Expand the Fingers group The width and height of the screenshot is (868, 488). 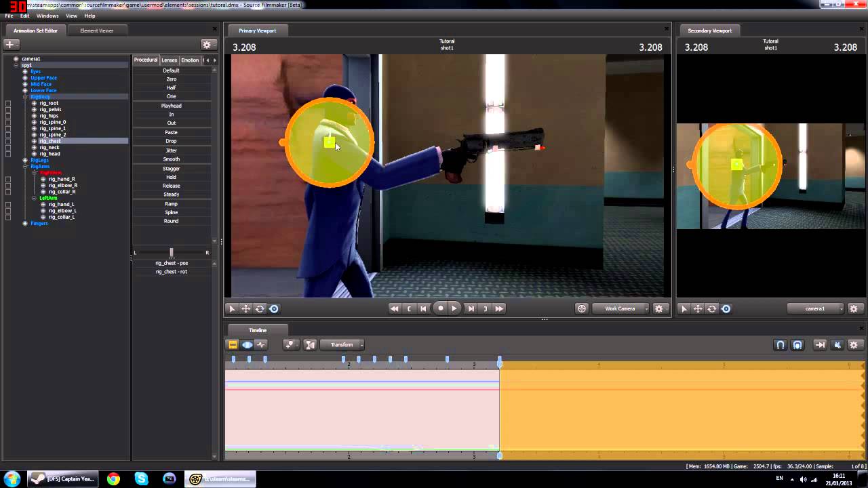[x=25, y=224]
